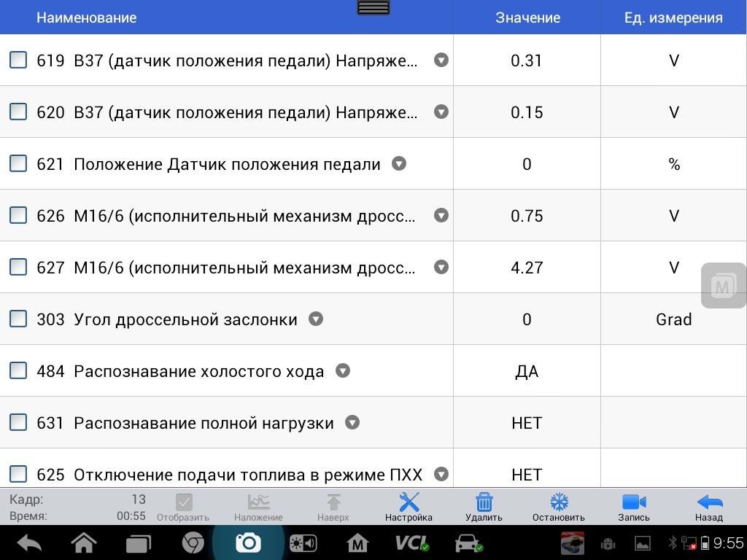
Task: Tap the screenshot camera icon
Action: click(248, 542)
